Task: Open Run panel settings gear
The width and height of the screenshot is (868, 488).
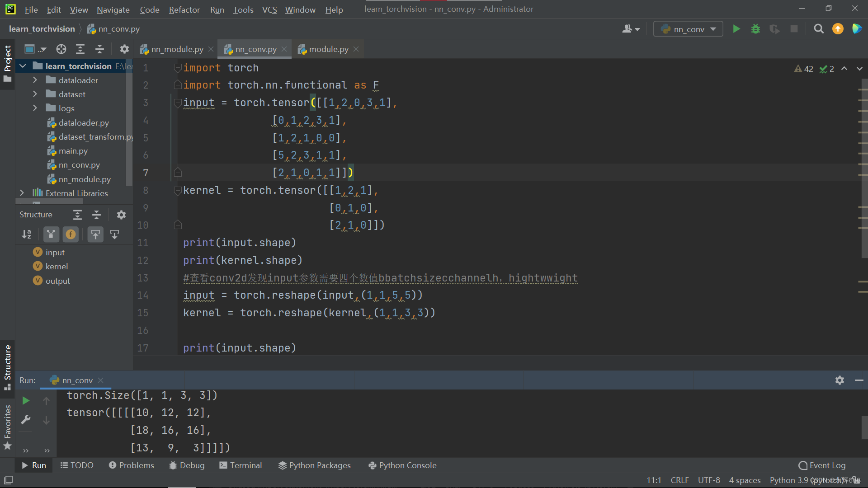Action: click(840, 380)
